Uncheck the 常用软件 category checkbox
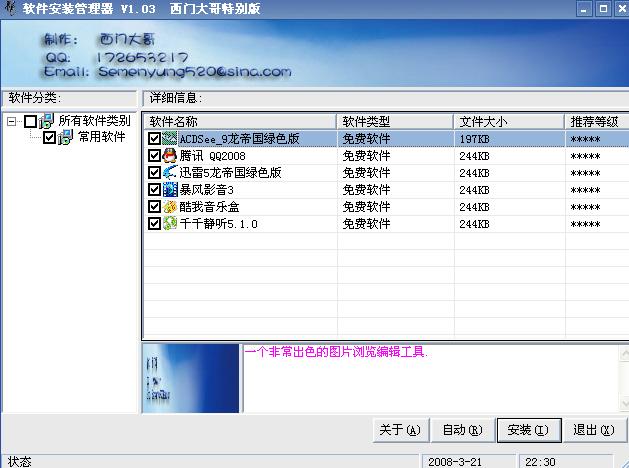The height and width of the screenshot is (468, 629). click(49, 138)
